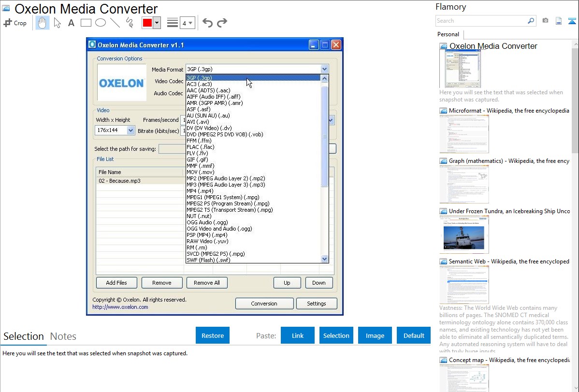
Task: Click the Paste Link button
Action: (298, 335)
